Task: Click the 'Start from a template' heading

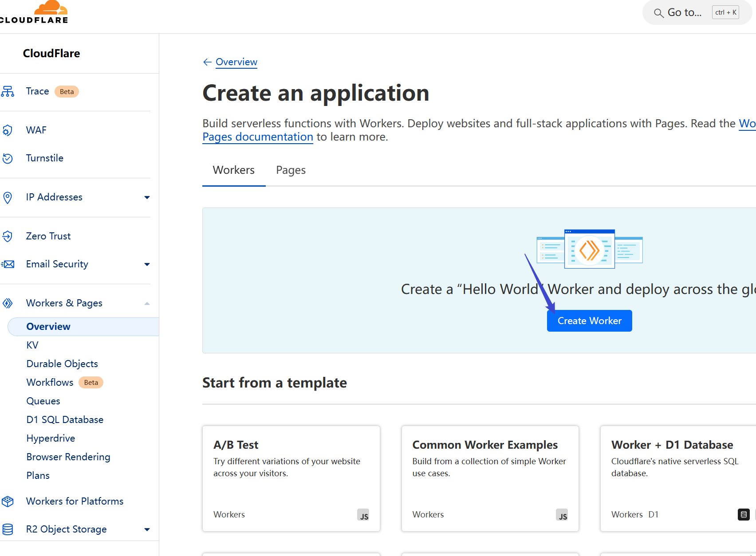Action: coord(275,383)
